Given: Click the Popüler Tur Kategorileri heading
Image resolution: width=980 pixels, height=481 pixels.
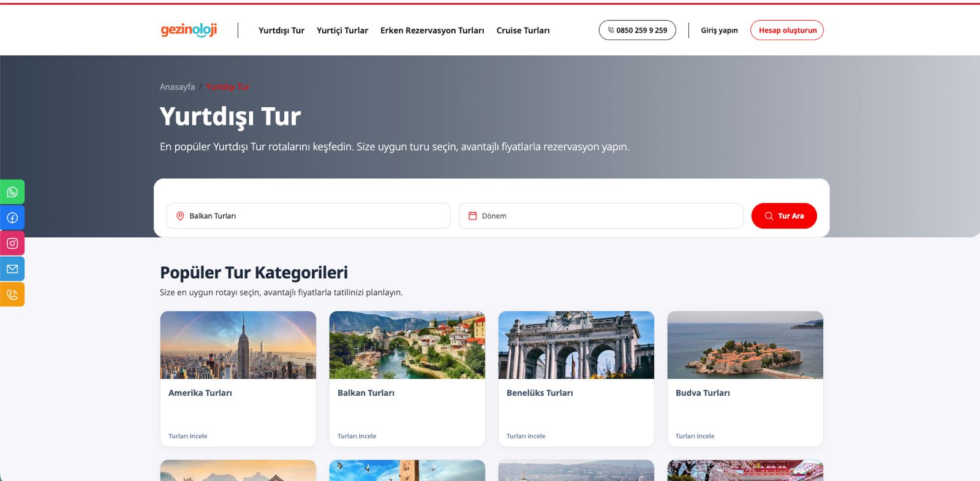Looking at the screenshot, I should 254,273.
